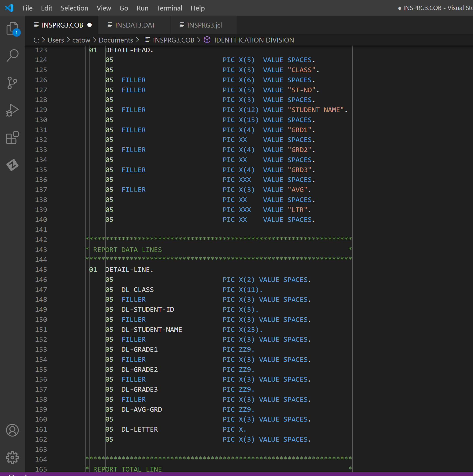Open the Extensions view
Viewport: 473px width, 476px height.
coord(12,138)
